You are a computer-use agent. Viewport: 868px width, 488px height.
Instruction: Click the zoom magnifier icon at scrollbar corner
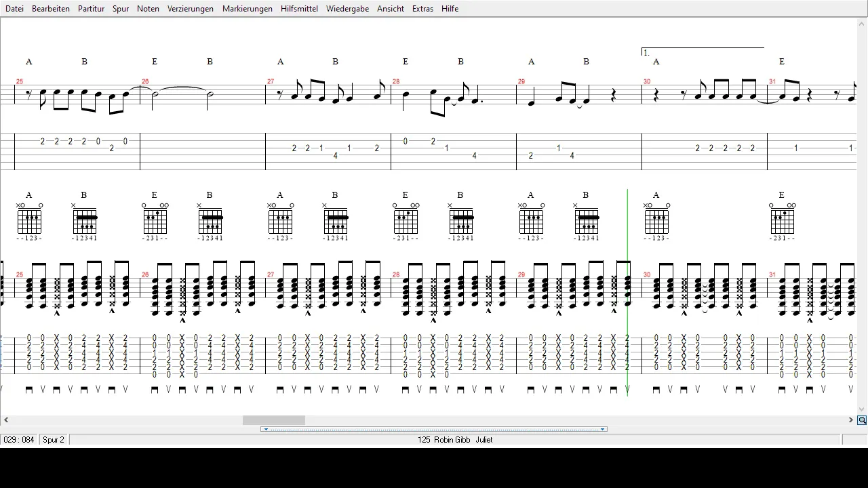pos(862,420)
